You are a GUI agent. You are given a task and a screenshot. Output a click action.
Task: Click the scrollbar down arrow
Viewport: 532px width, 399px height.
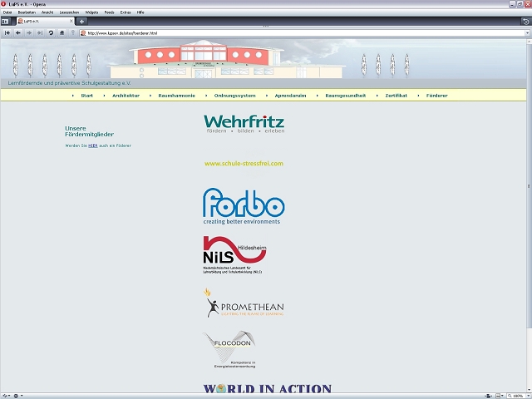click(529, 390)
